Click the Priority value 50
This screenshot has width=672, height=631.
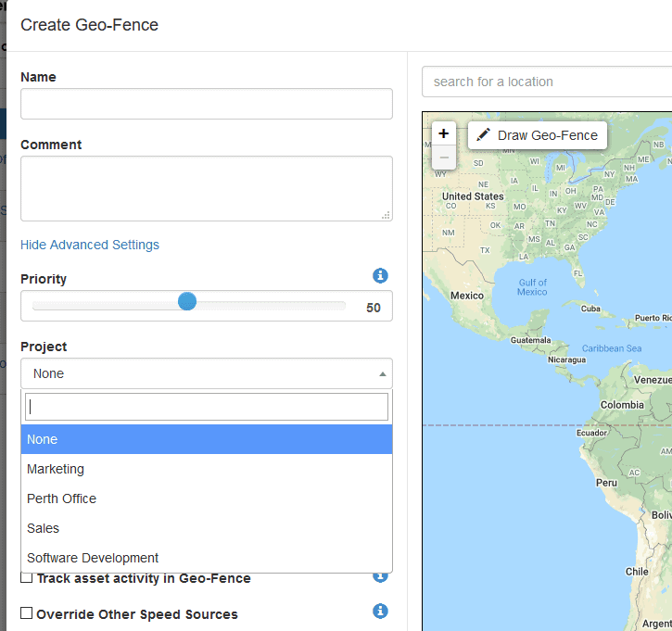pyautogui.click(x=374, y=308)
